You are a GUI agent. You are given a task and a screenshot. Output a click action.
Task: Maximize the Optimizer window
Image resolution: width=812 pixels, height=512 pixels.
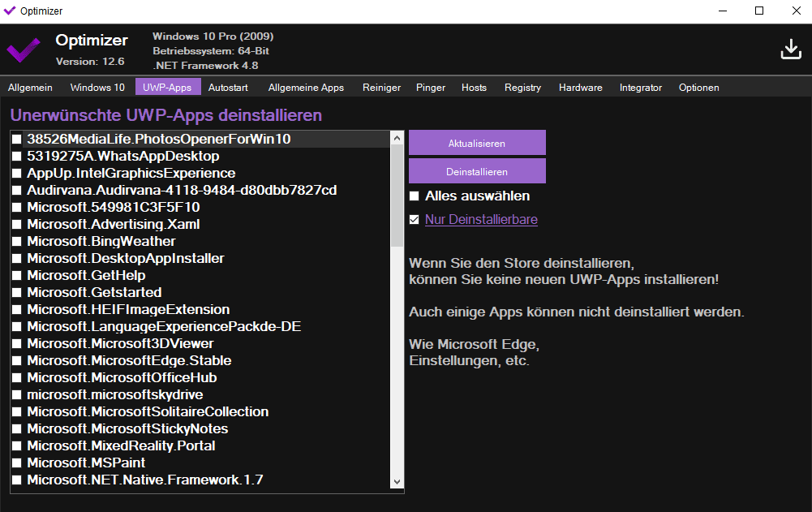(x=759, y=11)
